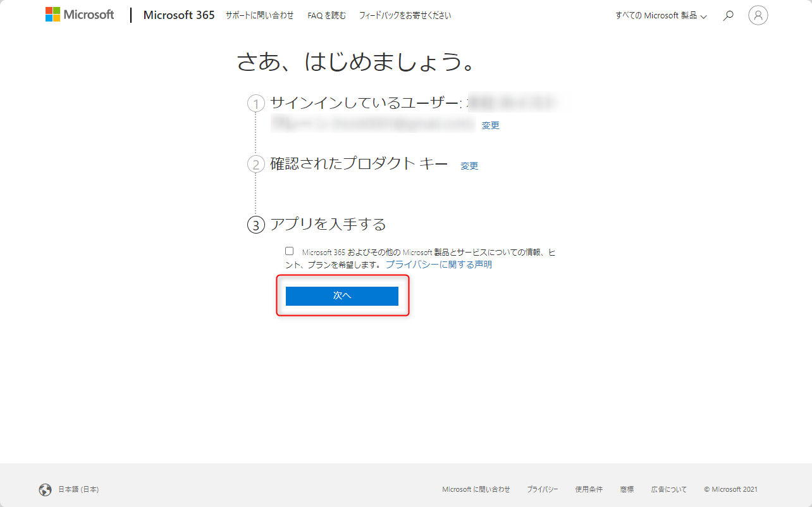Click the Microsoft logo

click(80, 15)
